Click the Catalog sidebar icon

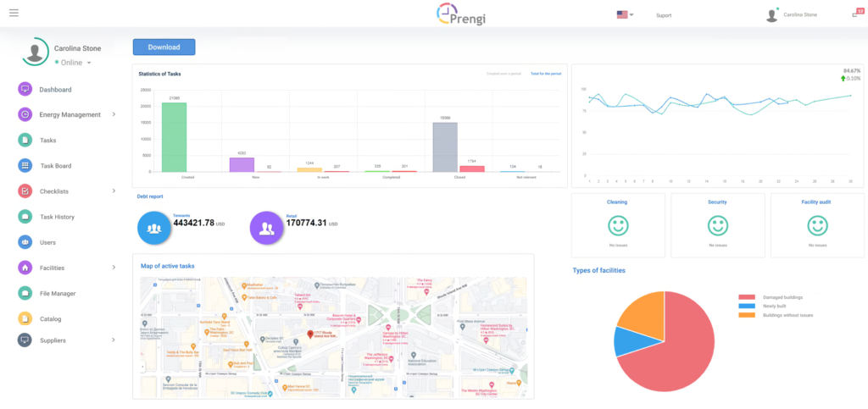point(25,319)
